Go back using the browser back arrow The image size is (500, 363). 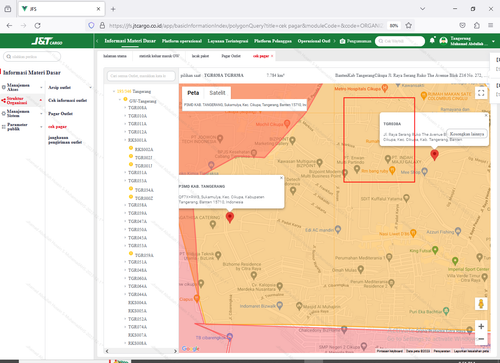(x=9, y=26)
